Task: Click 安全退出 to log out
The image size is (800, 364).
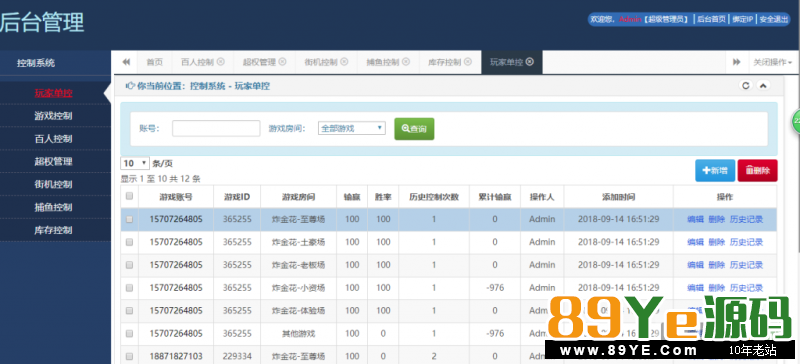Action: (774, 19)
